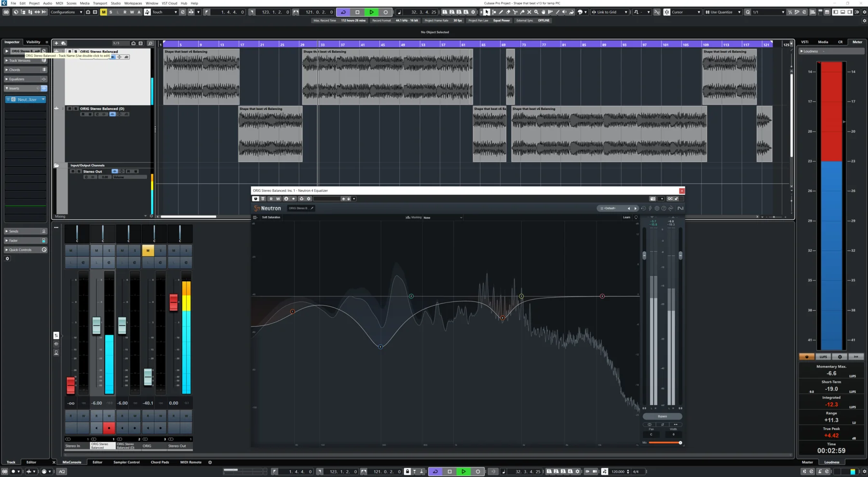Select the Mute (X) tool
The height and width of the screenshot is (477, 868).
[x=529, y=12]
